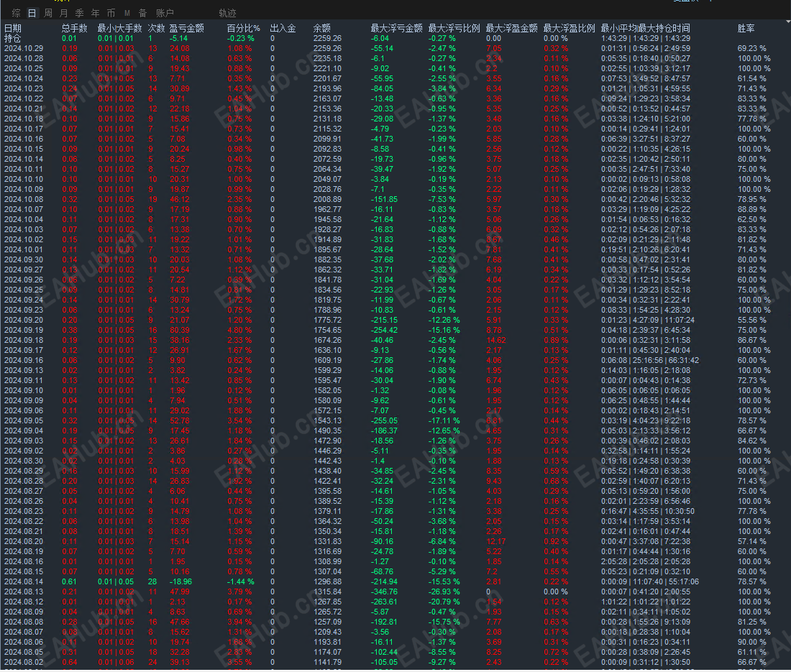The height and width of the screenshot is (672, 791).
Task: Click the balance value 1636.10
Action: (x=327, y=350)
